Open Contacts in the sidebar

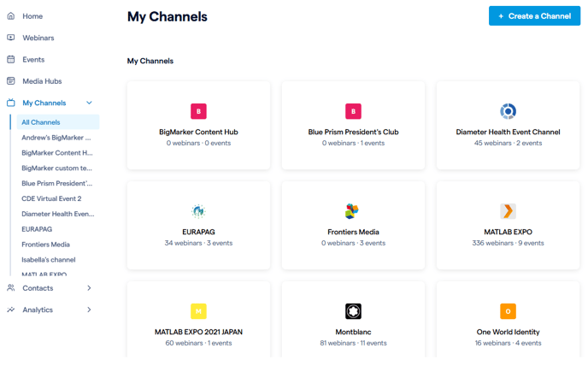[x=38, y=288]
